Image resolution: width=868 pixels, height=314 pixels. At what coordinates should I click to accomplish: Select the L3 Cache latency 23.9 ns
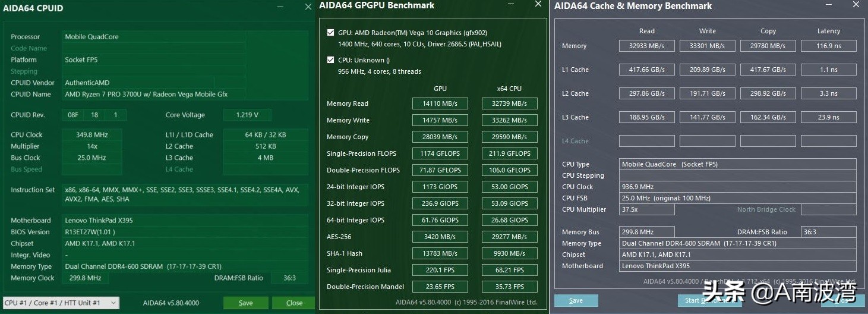click(828, 117)
